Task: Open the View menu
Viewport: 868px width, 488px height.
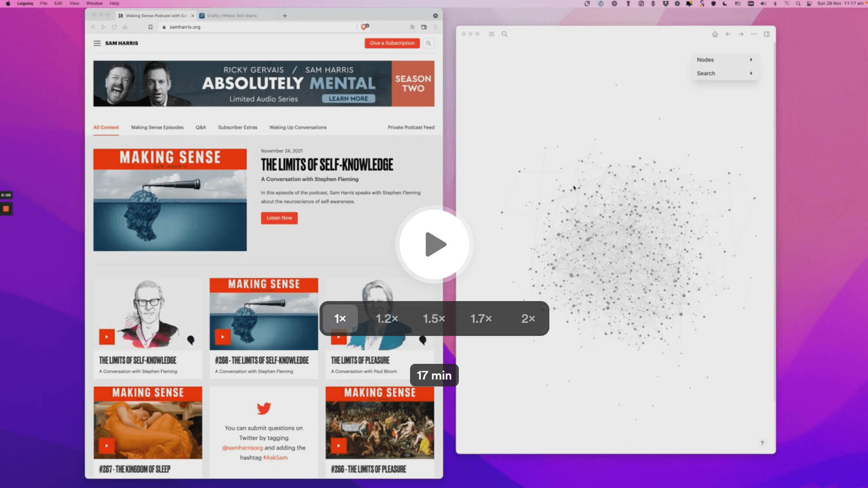Action: coord(74,3)
